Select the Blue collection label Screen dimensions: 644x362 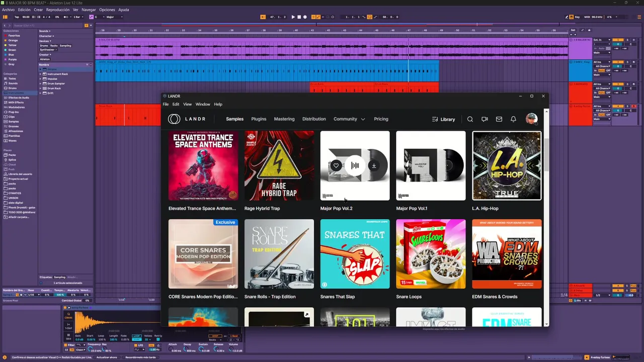[12, 55]
